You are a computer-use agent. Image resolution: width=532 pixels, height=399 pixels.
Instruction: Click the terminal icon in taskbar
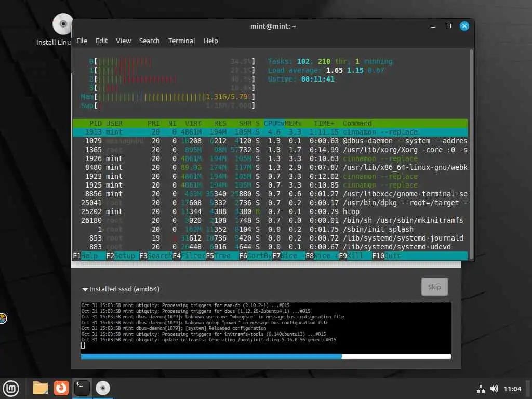82,388
